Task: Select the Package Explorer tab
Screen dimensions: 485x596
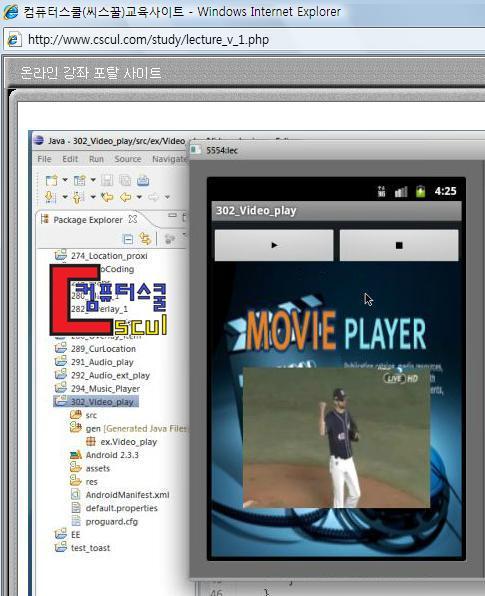Action: pos(88,220)
